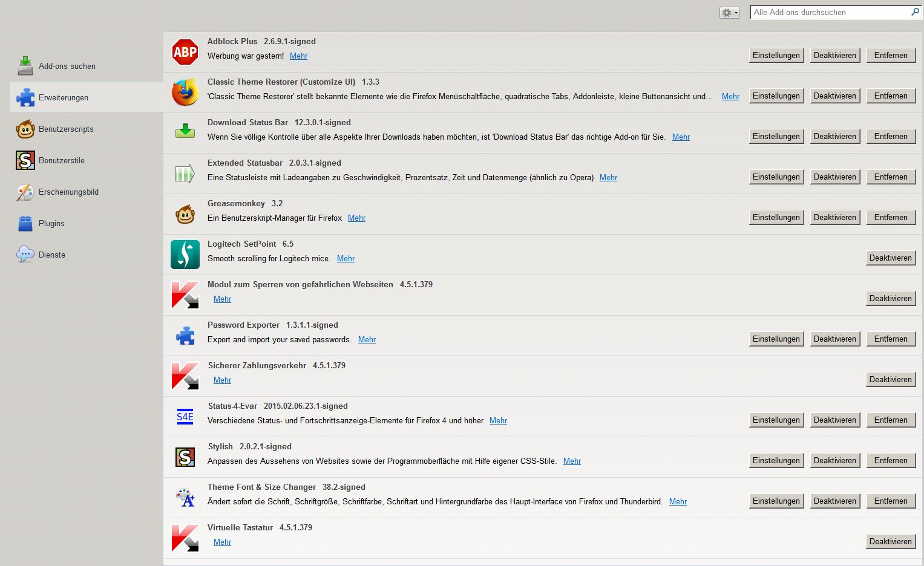Deactivate Modul zum Sperren von gefährlichen Webseiten
The height and width of the screenshot is (566, 924).
click(x=891, y=298)
